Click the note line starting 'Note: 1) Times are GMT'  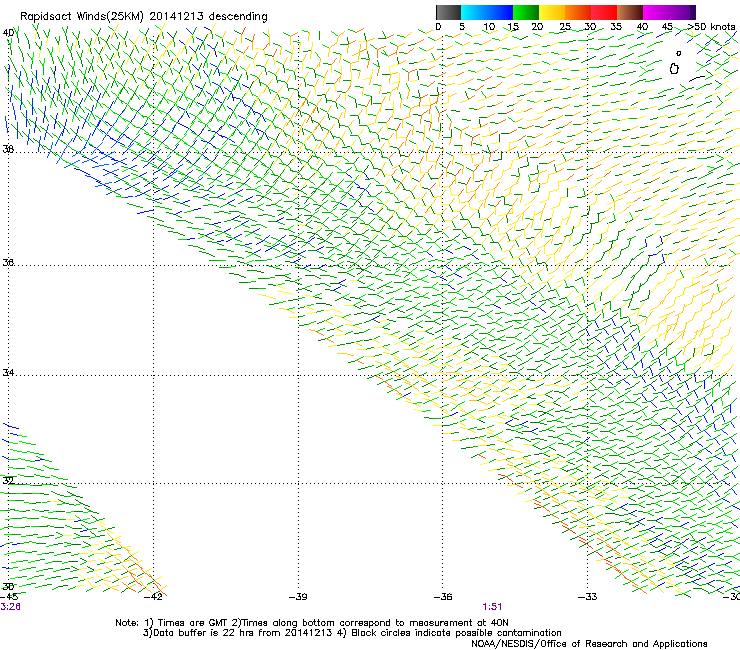(312, 623)
